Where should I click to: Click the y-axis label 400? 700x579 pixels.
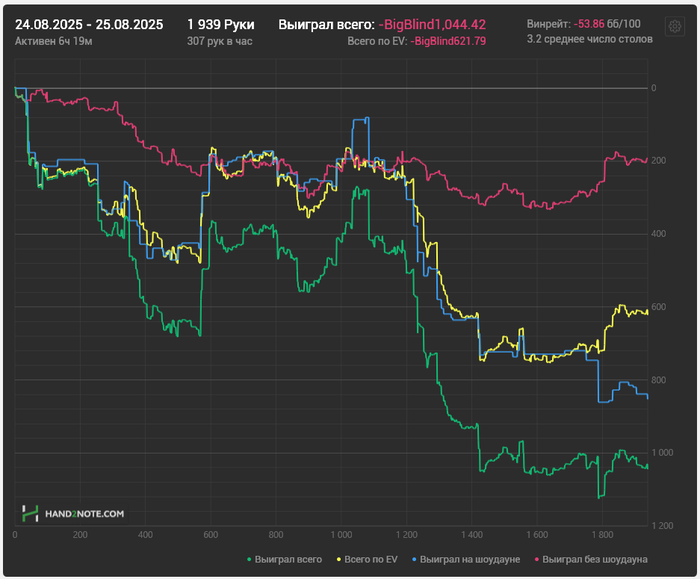pyautogui.click(x=658, y=234)
